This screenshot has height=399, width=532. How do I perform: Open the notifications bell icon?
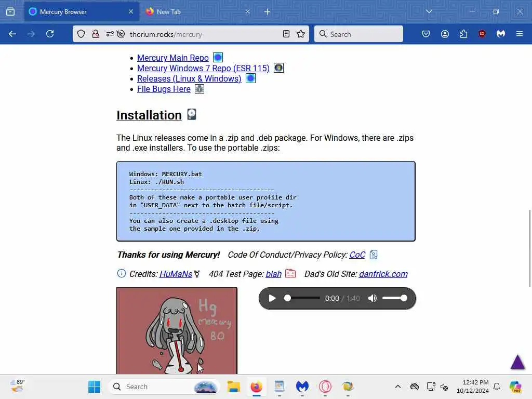pos(497,387)
